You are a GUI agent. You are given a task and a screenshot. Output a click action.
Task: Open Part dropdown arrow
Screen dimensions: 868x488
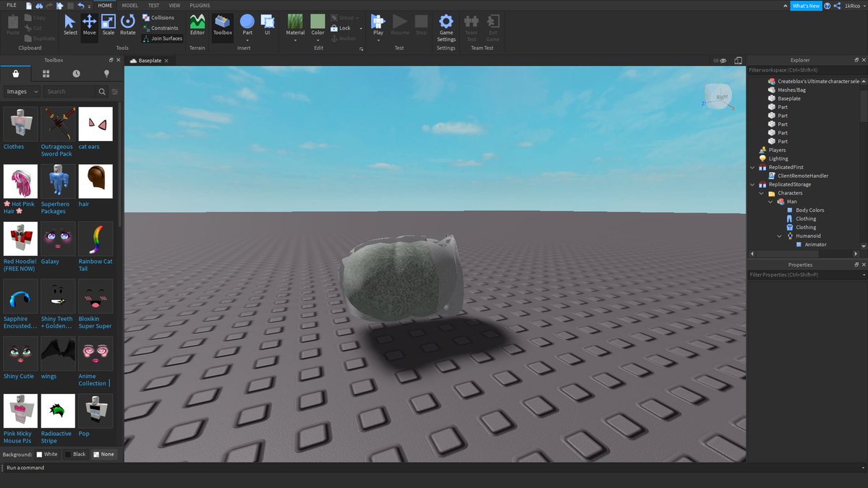pyautogui.click(x=247, y=40)
